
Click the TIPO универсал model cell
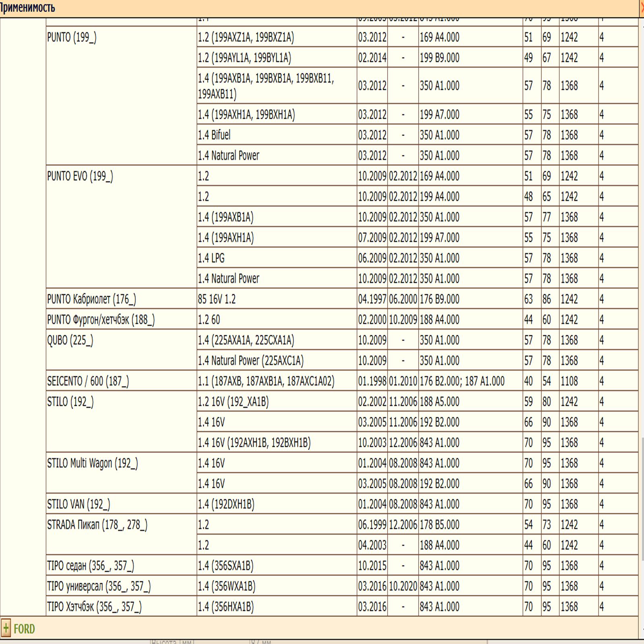click(99, 586)
